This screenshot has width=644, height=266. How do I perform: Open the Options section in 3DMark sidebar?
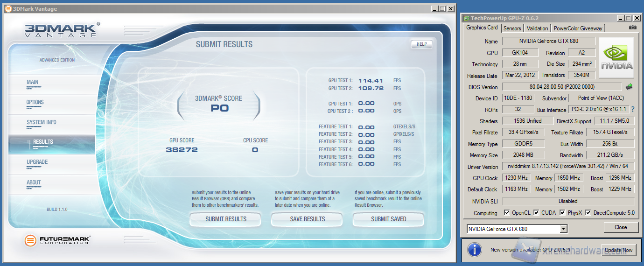point(35,102)
